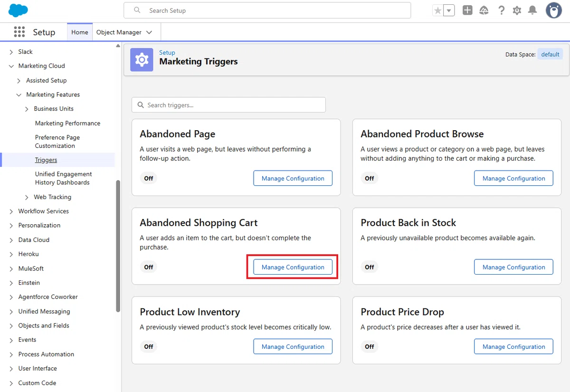Expand the Data Cloud node
This screenshot has width=570, height=392.
[x=11, y=240]
